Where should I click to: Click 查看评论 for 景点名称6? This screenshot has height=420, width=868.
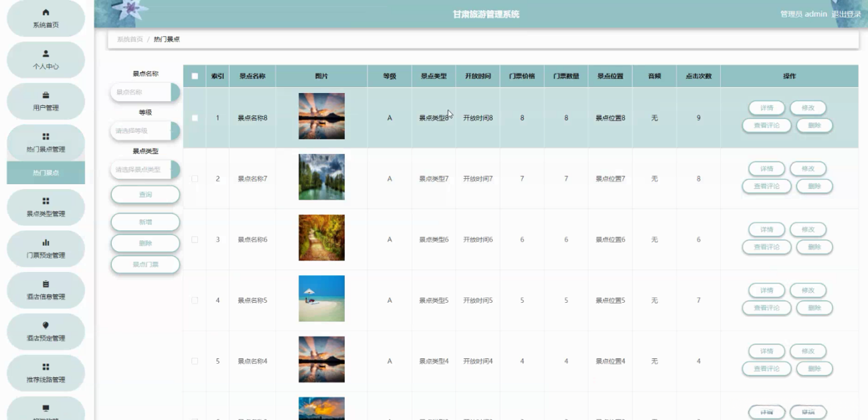[766, 247]
